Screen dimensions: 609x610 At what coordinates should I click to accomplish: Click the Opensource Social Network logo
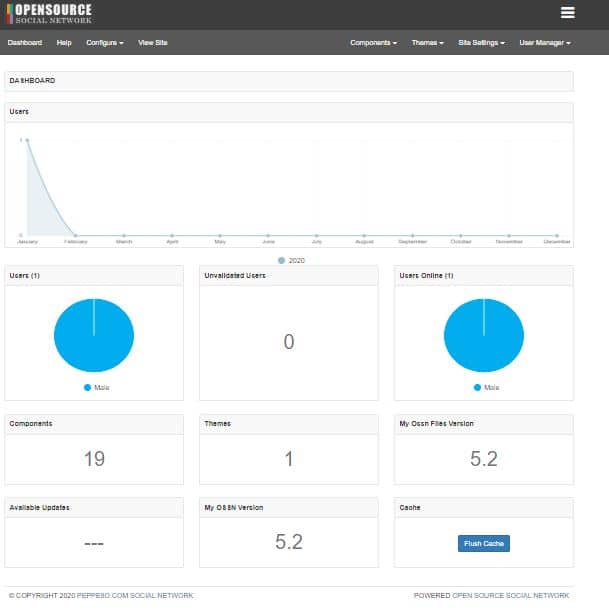(x=49, y=14)
